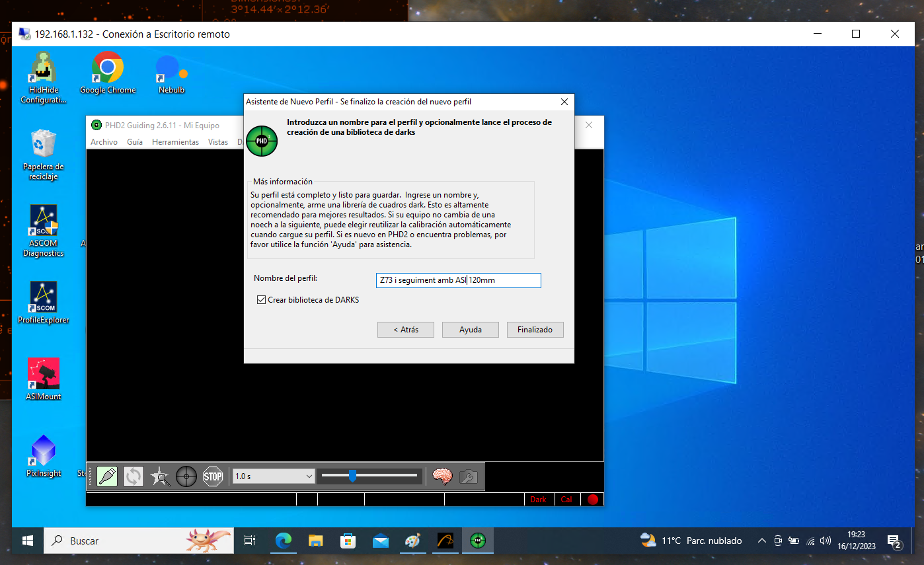Screen dimensions: 924x565
Task: Click the Ayuda button
Action: (471, 330)
